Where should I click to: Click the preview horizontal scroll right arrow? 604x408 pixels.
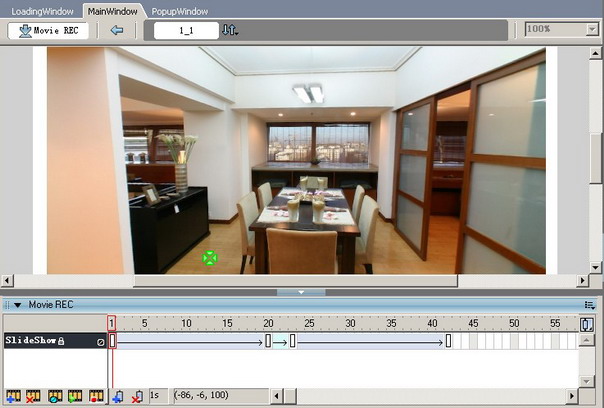(x=582, y=280)
